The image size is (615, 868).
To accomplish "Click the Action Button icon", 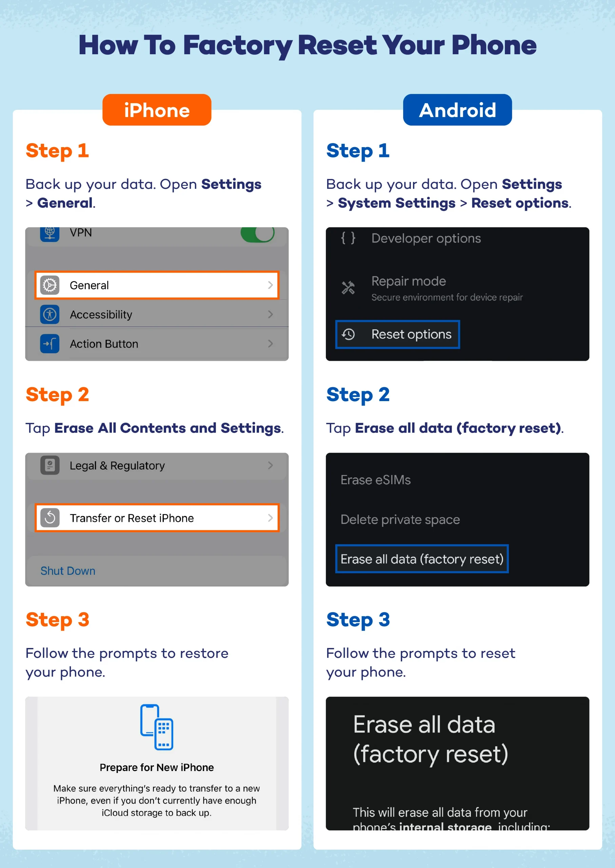I will pos(51,344).
